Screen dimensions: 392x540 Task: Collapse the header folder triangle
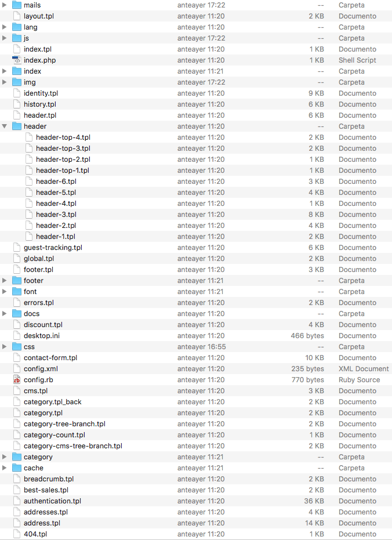click(x=5, y=126)
